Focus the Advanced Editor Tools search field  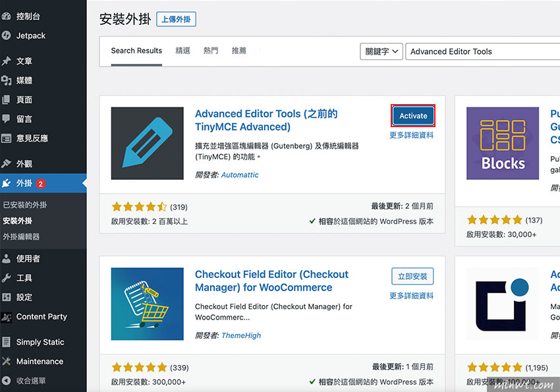[x=482, y=51]
